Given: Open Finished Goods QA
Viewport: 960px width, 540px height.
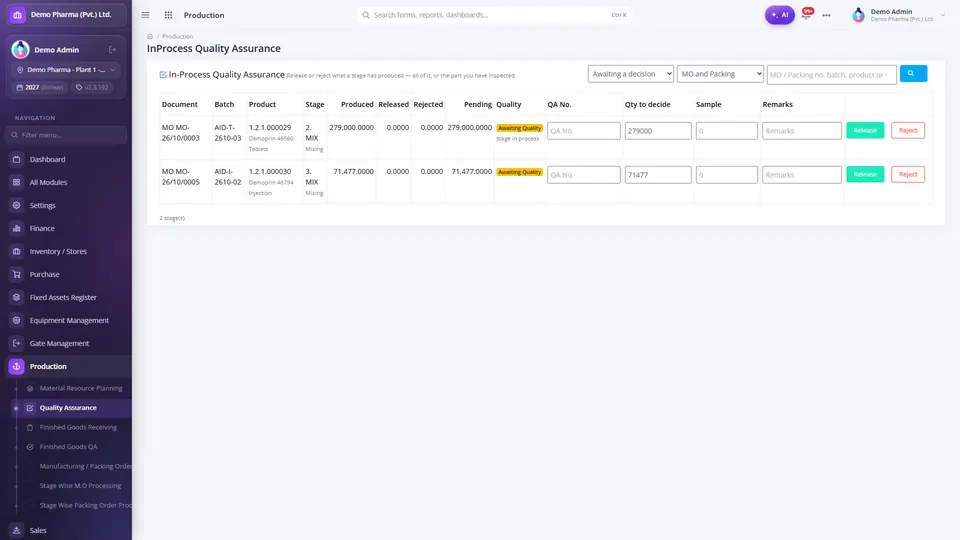Looking at the screenshot, I should click(x=76, y=447).
